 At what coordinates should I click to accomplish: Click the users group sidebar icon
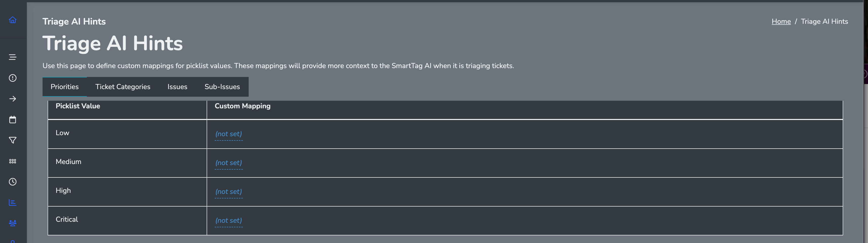click(x=12, y=223)
